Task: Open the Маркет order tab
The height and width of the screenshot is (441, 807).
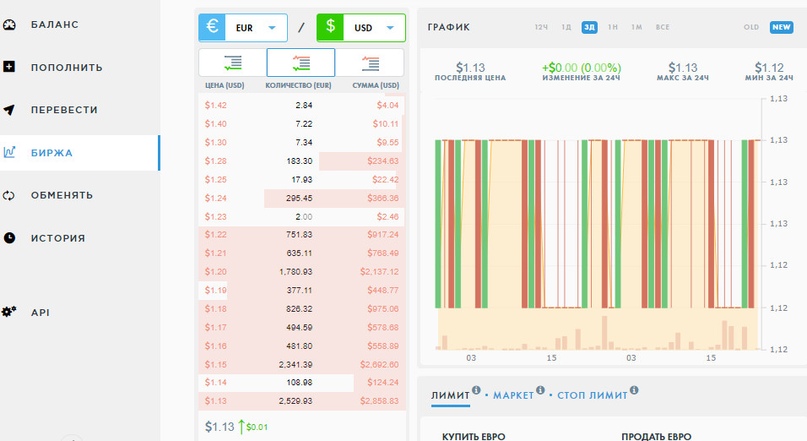Action: pyautogui.click(x=513, y=395)
